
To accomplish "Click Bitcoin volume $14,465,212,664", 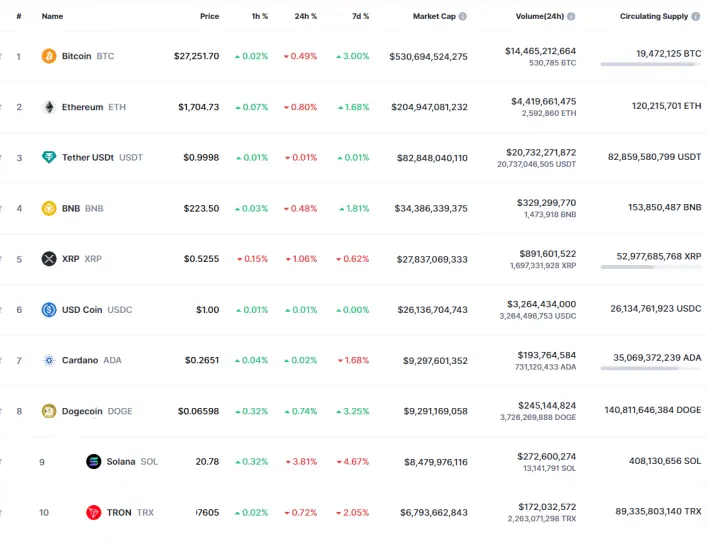I will click(541, 51).
